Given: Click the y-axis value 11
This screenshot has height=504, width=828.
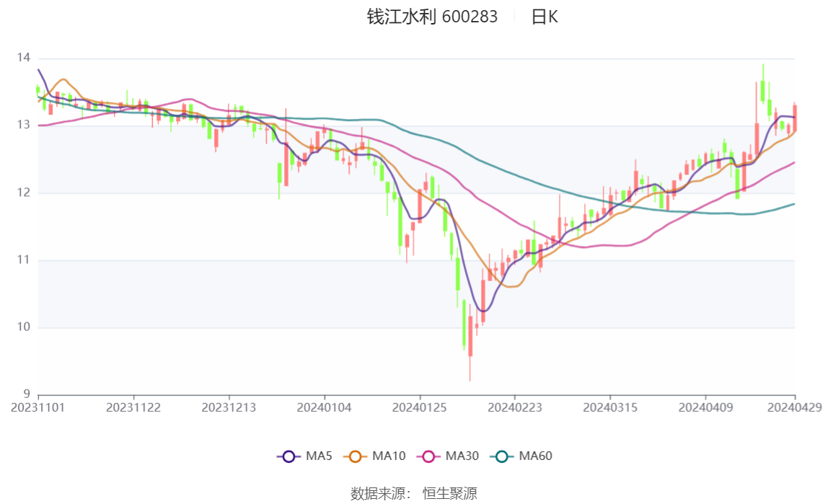Looking at the screenshot, I should [x=24, y=260].
